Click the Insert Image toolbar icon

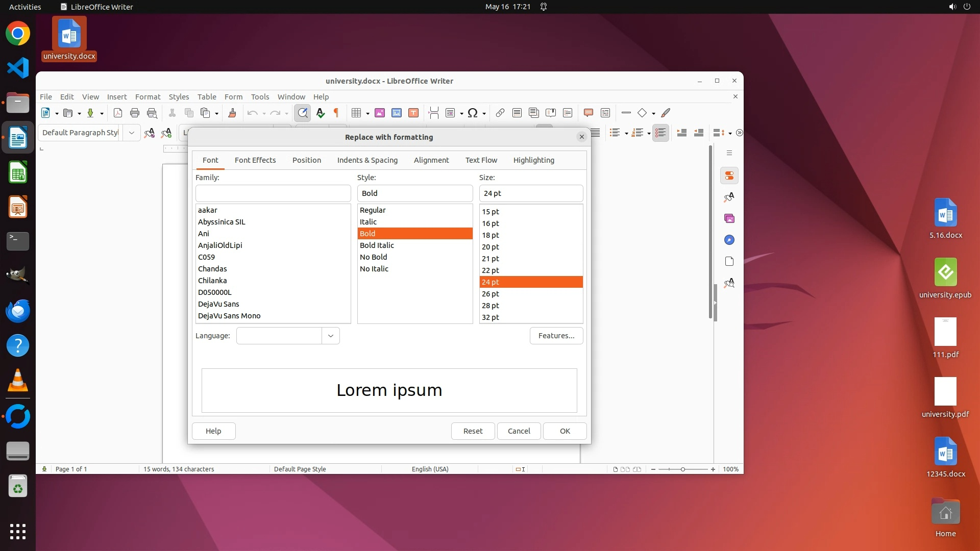tap(380, 113)
